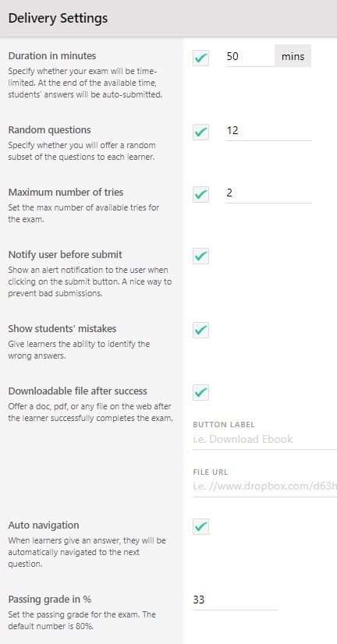Image resolution: width=337 pixels, height=644 pixels.
Task: Turn off Notify user before submit
Action: point(200,256)
